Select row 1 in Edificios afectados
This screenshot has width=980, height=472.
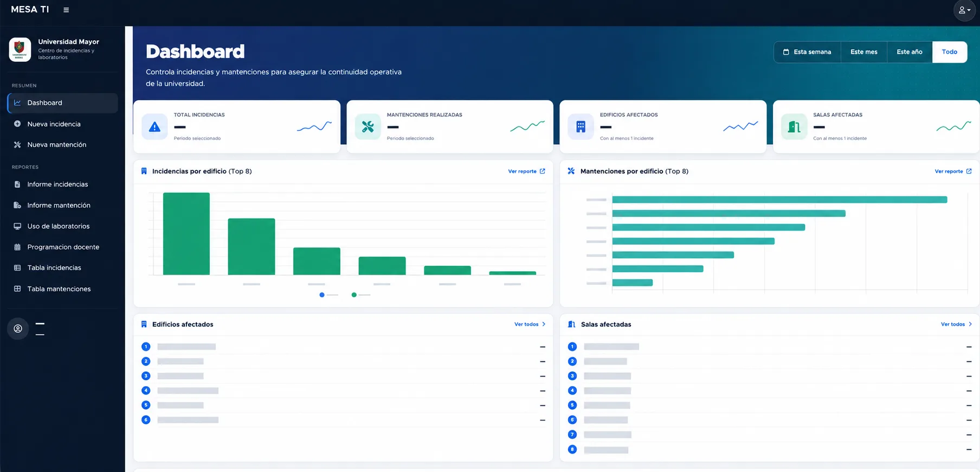(x=343, y=347)
